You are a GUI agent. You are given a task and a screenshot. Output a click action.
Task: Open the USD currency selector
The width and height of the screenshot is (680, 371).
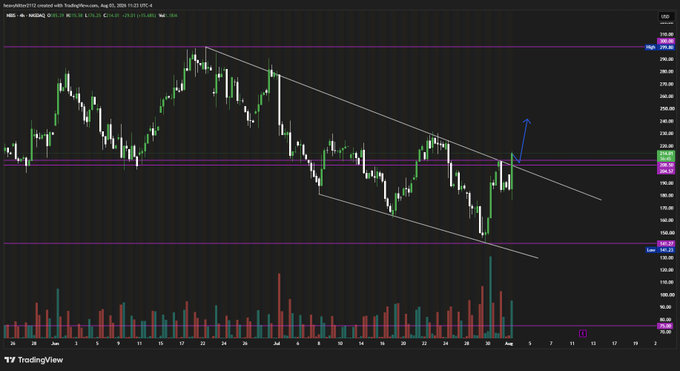(x=665, y=16)
